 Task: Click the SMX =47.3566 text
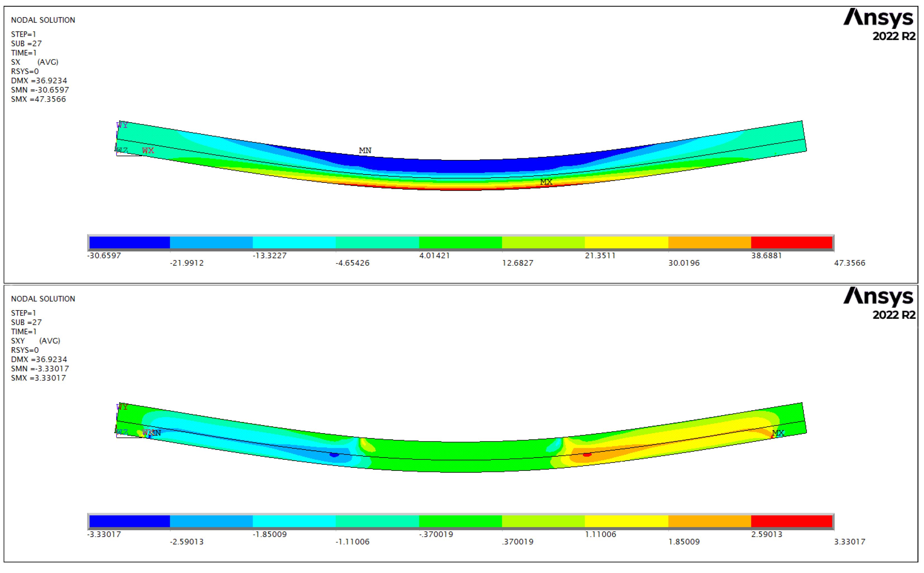pyautogui.click(x=38, y=99)
